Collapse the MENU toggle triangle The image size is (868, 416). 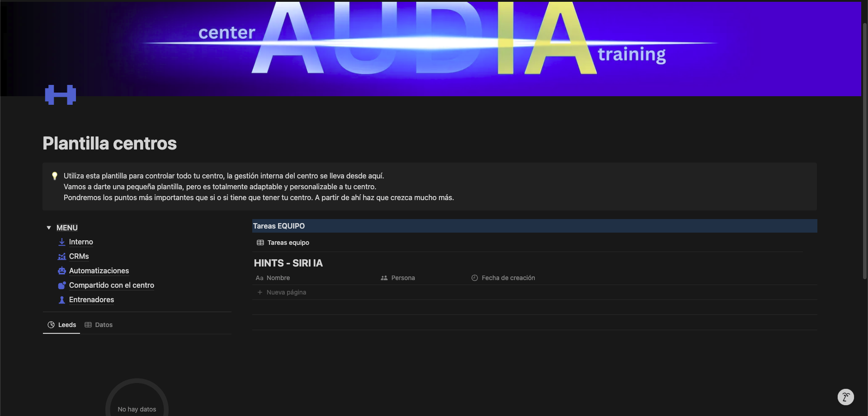pos(49,228)
